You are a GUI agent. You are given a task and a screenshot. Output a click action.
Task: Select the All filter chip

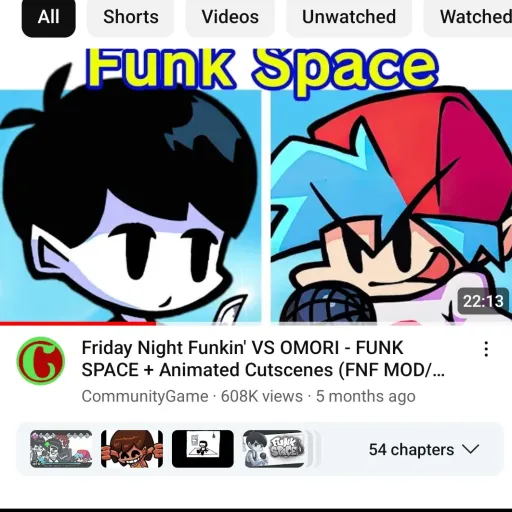pyautogui.click(x=49, y=17)
